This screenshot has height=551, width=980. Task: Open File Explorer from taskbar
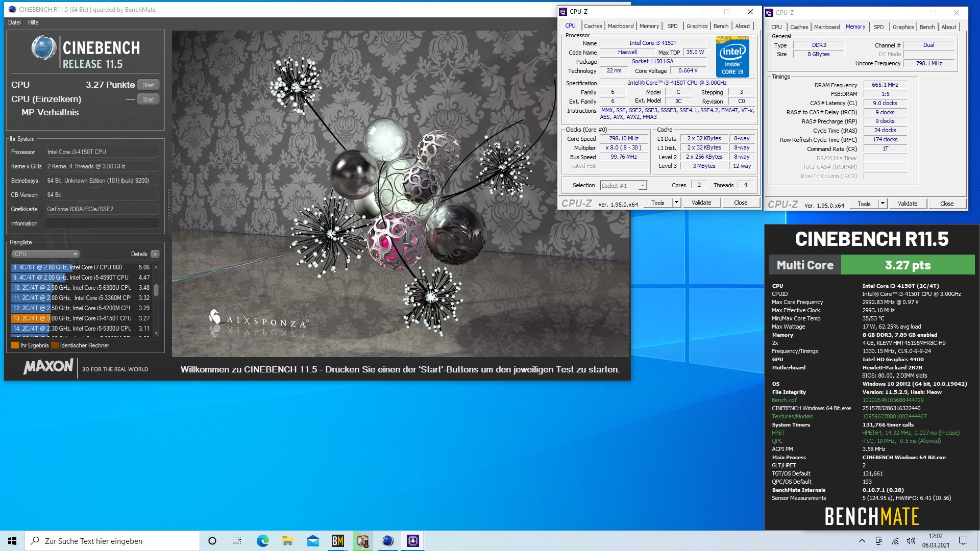(x=287, y=541)
